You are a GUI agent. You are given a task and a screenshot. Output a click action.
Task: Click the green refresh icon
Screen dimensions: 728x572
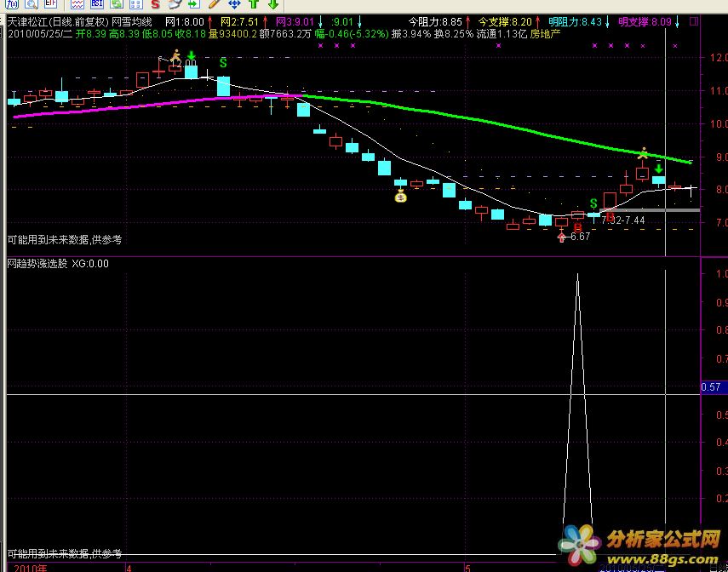(x=117, y=4)
